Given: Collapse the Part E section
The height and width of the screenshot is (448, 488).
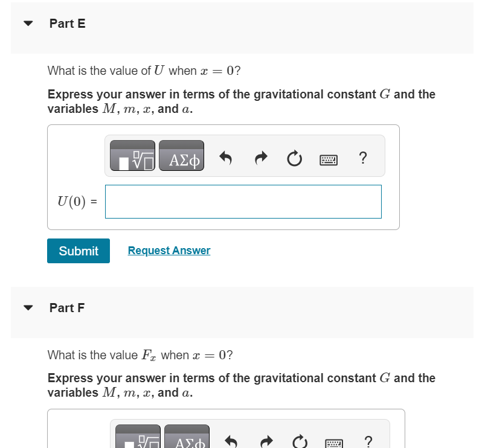Looking at the screenshot, I should (x=28, y=24).
